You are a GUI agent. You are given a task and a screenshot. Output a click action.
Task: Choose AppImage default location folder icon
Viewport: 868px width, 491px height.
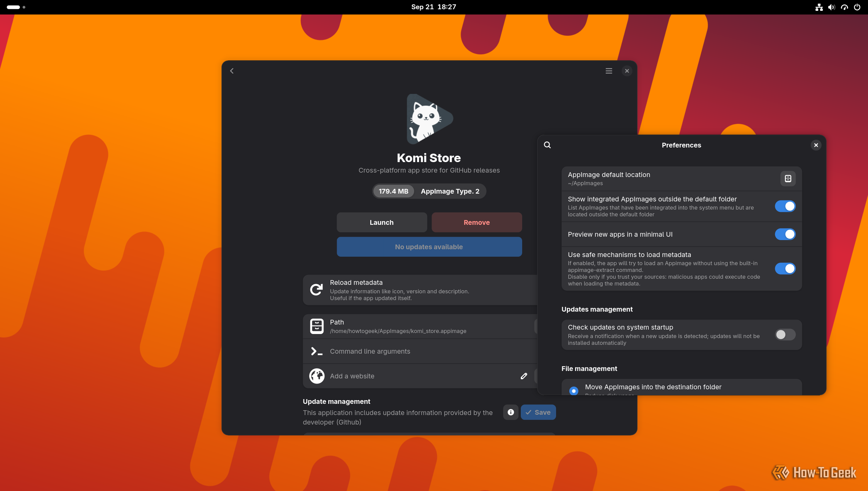tap(788, 179)
